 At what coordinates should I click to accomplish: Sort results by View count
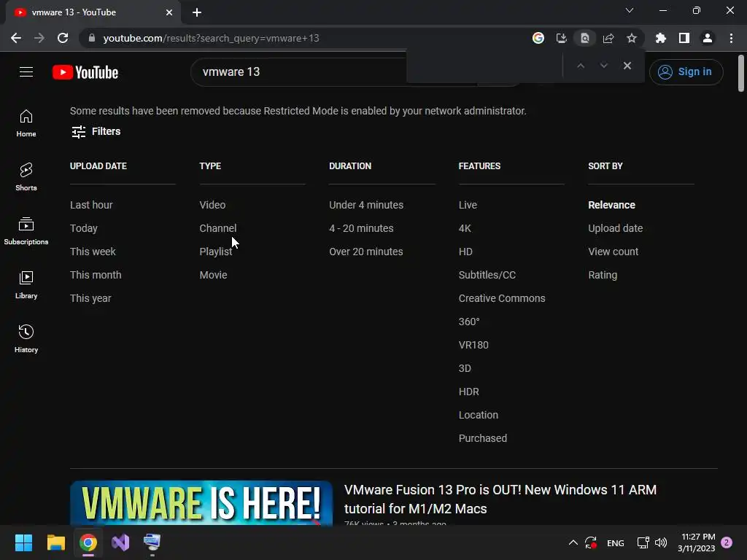613,252
